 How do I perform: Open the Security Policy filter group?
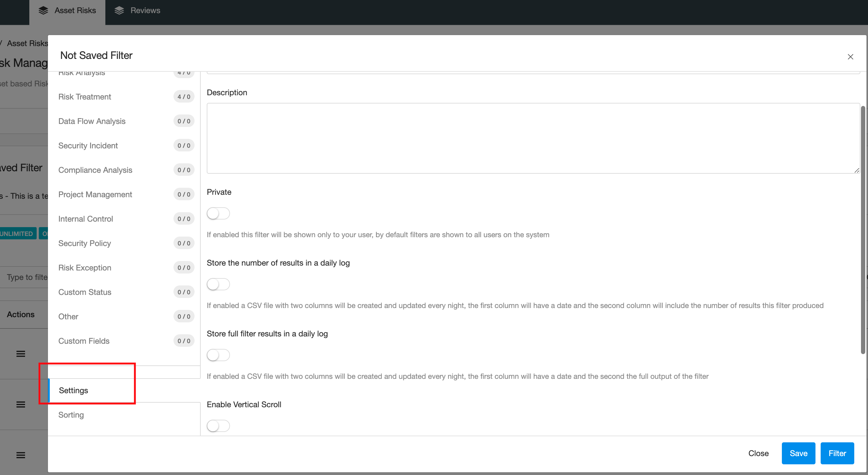coord(125,243)
